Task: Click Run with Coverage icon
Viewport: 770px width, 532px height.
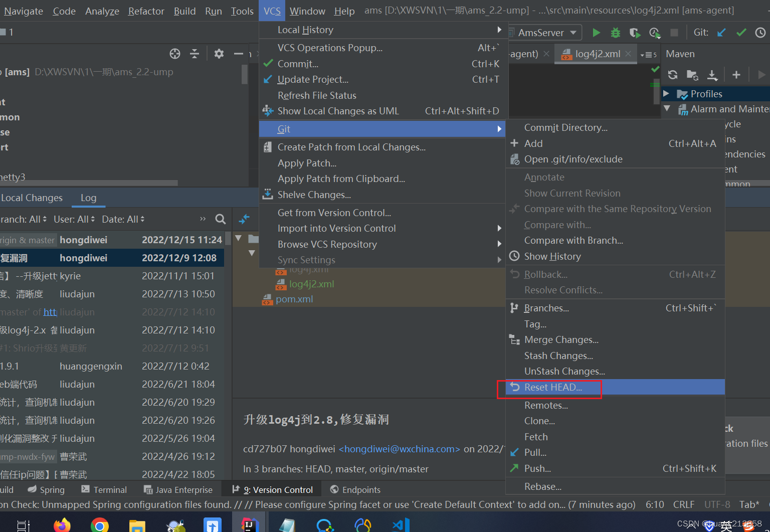Action: (x=635, y=33)
